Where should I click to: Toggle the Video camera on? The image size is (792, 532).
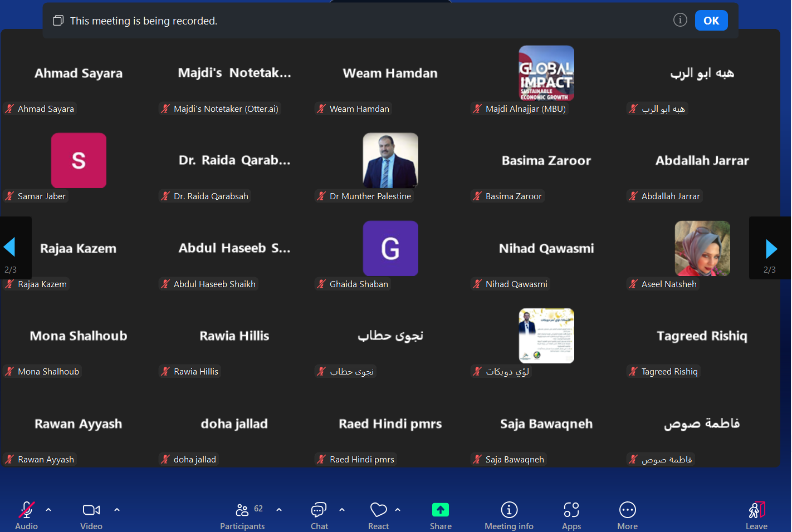[91, 510]
